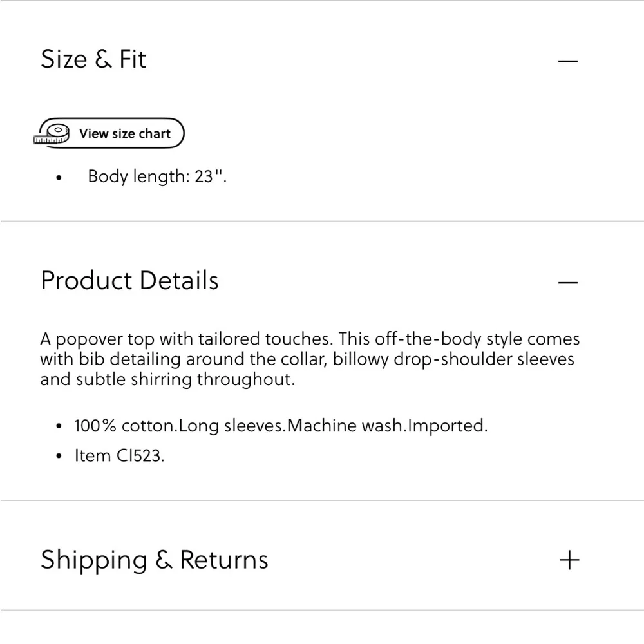Click the divider line below Shipping & Returns
The image size is (644, 644).
coord(322,610)
